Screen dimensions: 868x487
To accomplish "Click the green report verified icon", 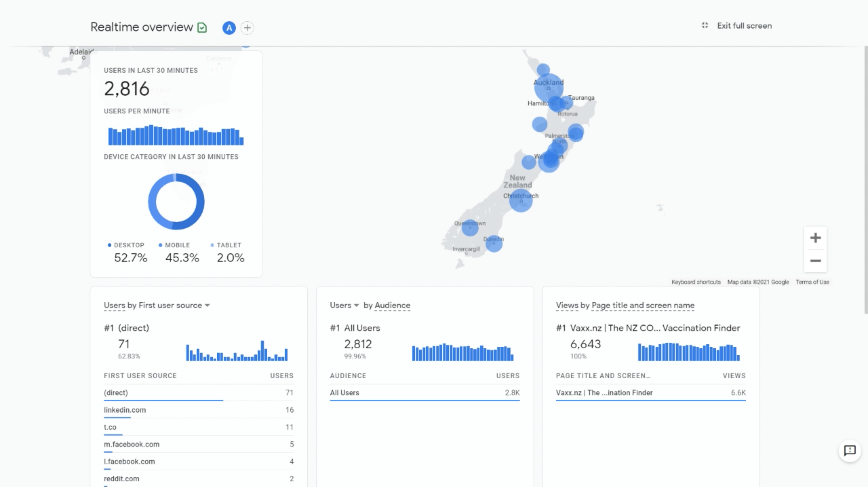I will 202,28.
